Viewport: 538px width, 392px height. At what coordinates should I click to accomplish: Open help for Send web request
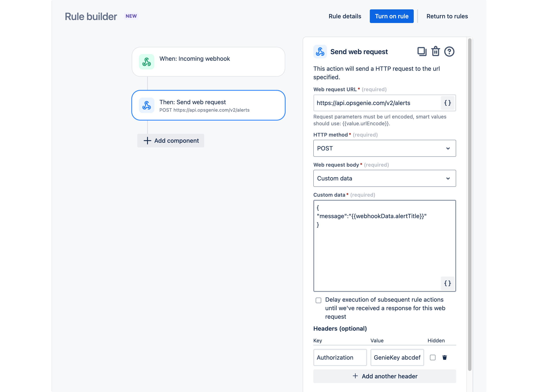point(450,51)
